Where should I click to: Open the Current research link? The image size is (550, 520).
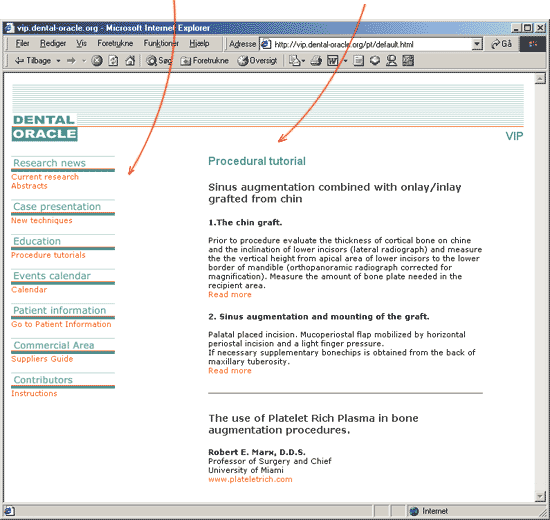coord(45,177)
